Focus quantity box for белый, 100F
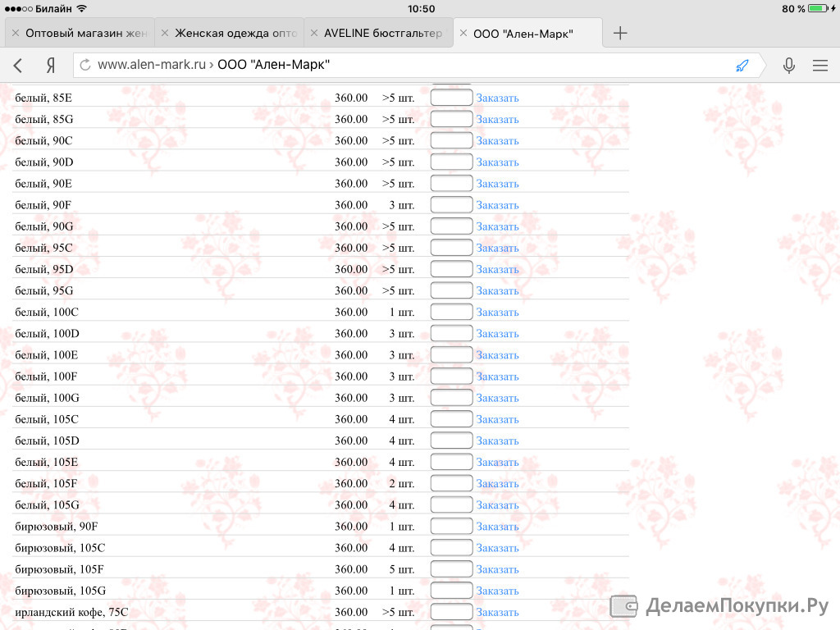The image size is (840, 630). (x=452, y=376)
